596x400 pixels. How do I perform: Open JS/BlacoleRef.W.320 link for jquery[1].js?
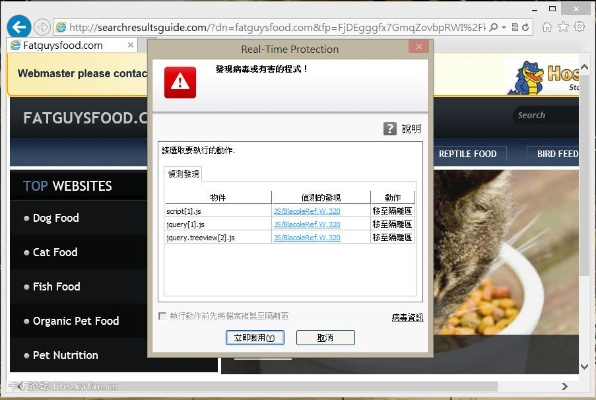click(307, 224)
